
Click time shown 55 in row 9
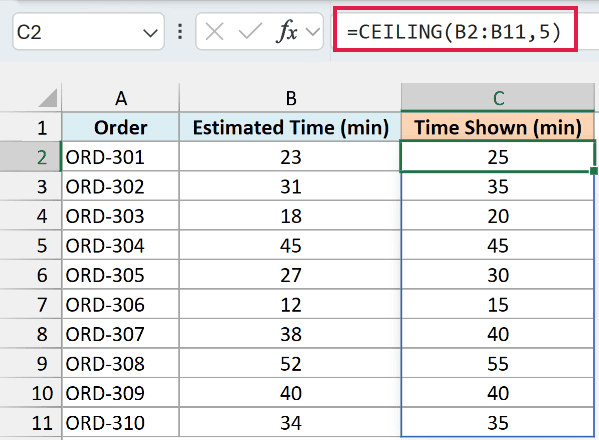tap(498, 364)
